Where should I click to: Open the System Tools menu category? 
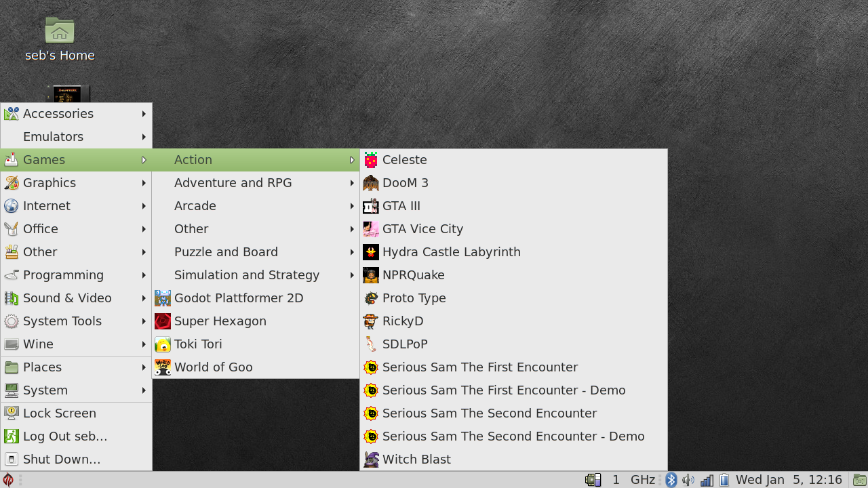[62, 321]
